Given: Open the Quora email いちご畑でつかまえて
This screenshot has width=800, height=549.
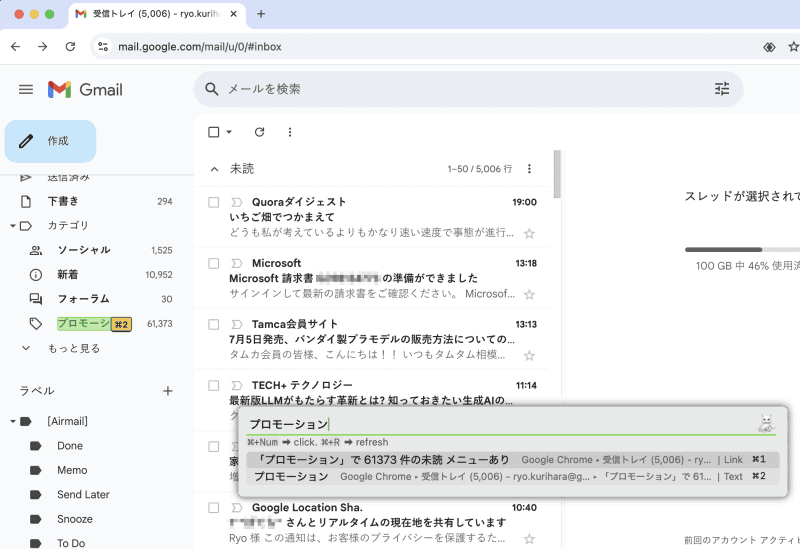Looking at the screenshot, I should 282,217.
